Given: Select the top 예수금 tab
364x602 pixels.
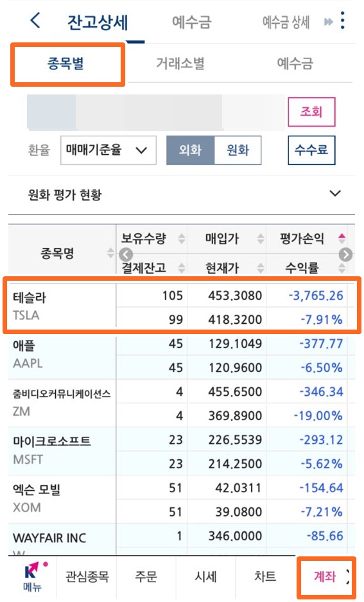Looking at the screenshot, I should [192, 22].
